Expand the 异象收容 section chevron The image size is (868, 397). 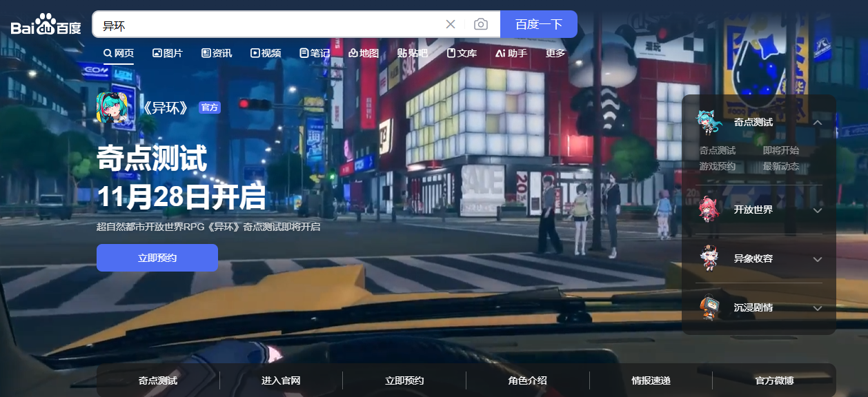click(x=818, y=259)
